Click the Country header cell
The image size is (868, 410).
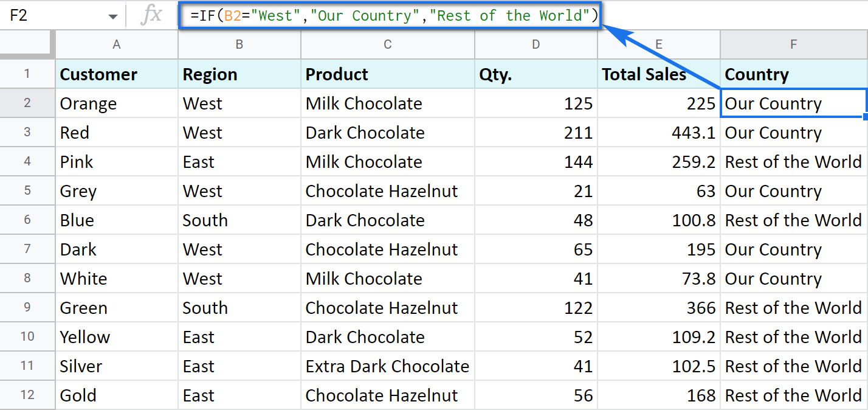[794, 74]
